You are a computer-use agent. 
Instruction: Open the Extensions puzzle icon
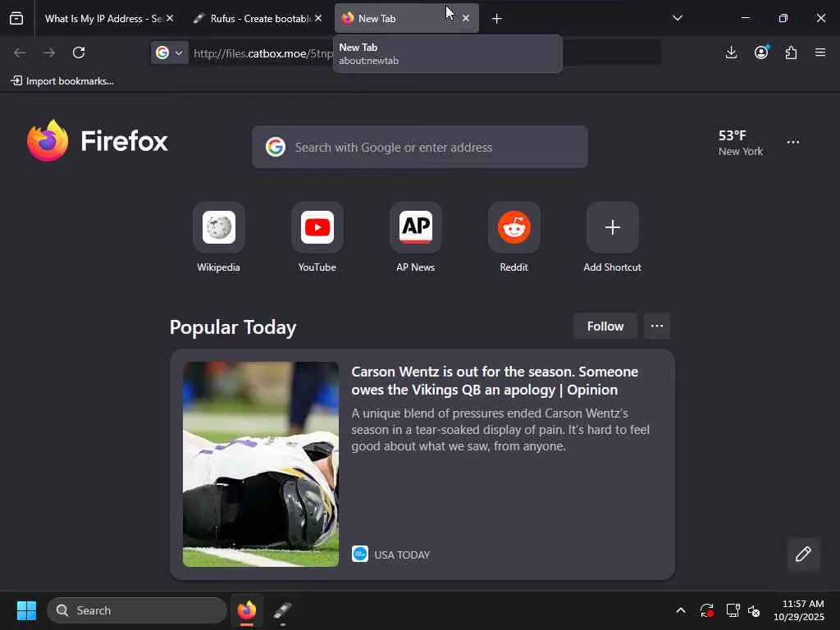coord(791,52)
